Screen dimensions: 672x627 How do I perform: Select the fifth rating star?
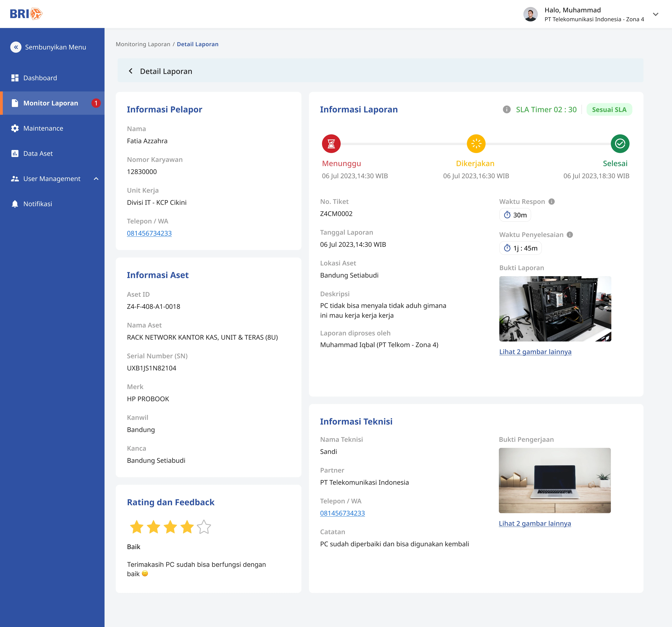(x=203, y=527)
